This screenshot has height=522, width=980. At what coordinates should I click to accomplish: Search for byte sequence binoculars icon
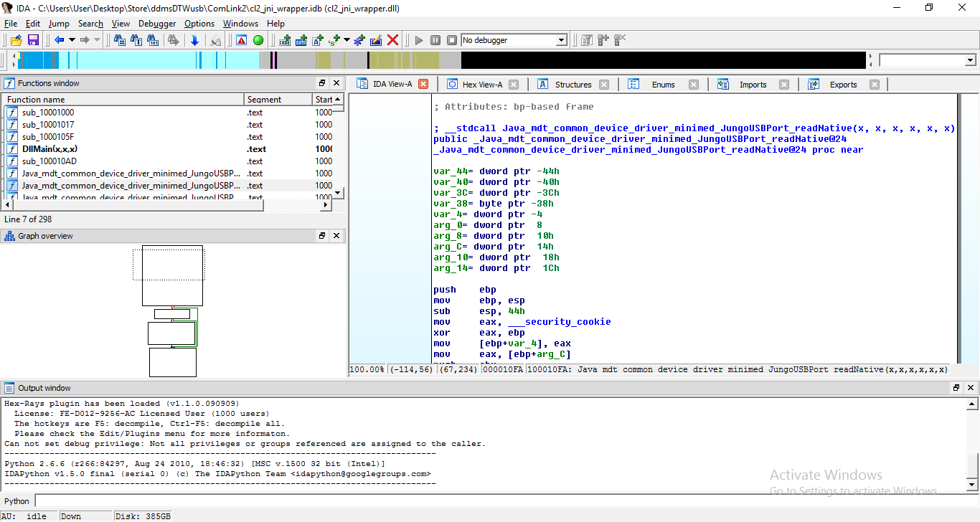point(153,40)
